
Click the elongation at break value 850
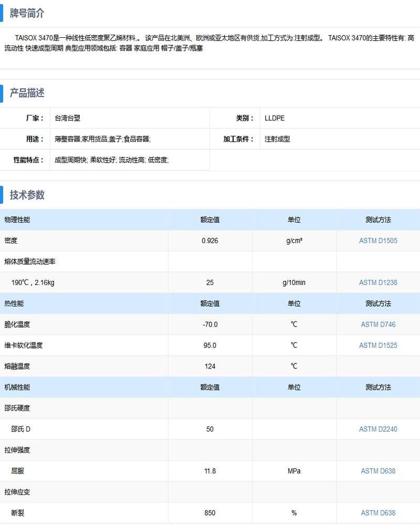pyautogui.click(x=209, y=512)
